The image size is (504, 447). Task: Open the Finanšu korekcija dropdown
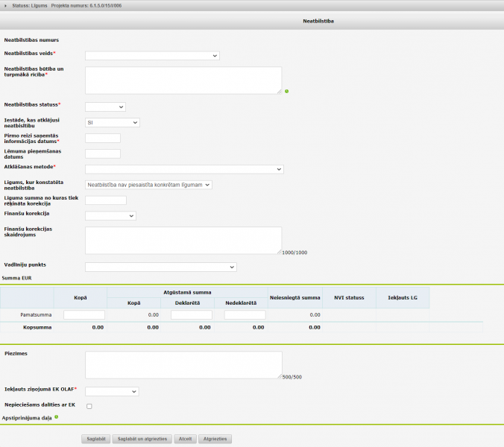click(110, 215)
